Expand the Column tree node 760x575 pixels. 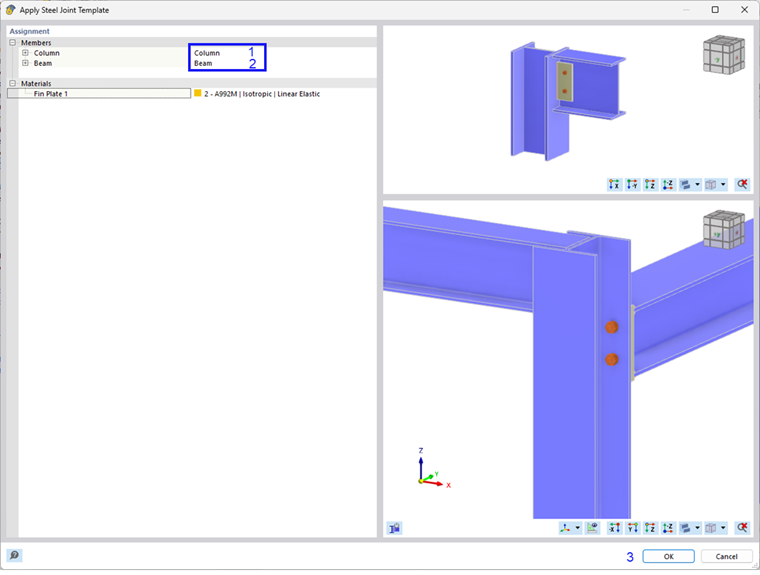point(25,53)
